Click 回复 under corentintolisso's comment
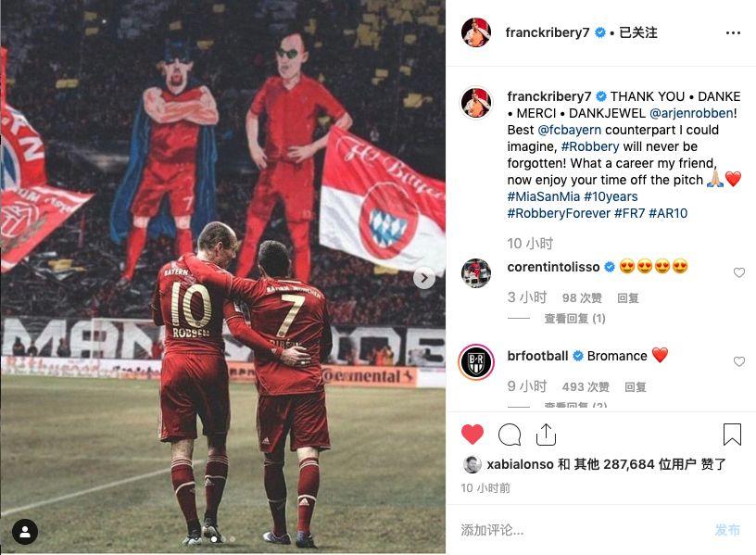The image size is (756, 555). (628, 298)
